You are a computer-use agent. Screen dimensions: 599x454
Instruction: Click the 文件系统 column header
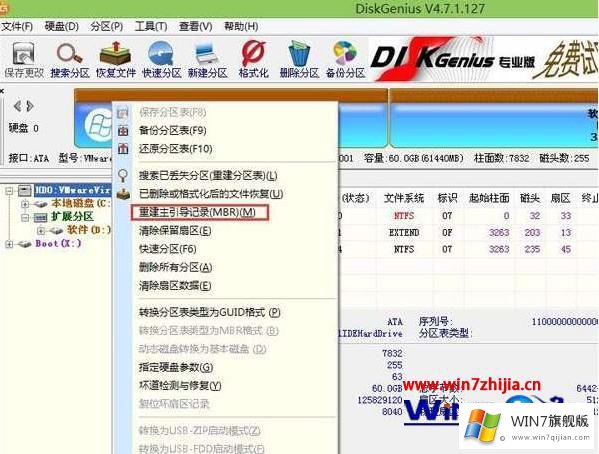pos(404,198)
